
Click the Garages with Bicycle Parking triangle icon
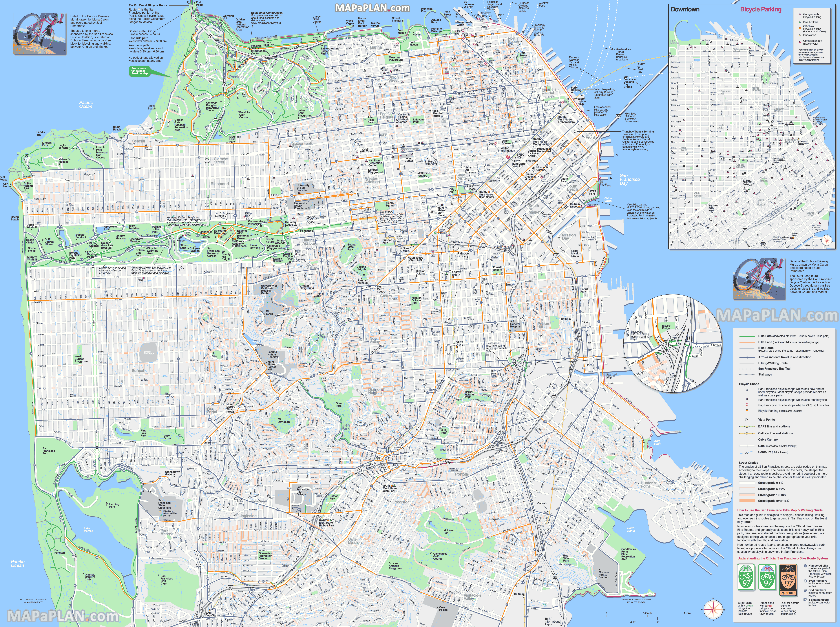[x=800, y=14]
